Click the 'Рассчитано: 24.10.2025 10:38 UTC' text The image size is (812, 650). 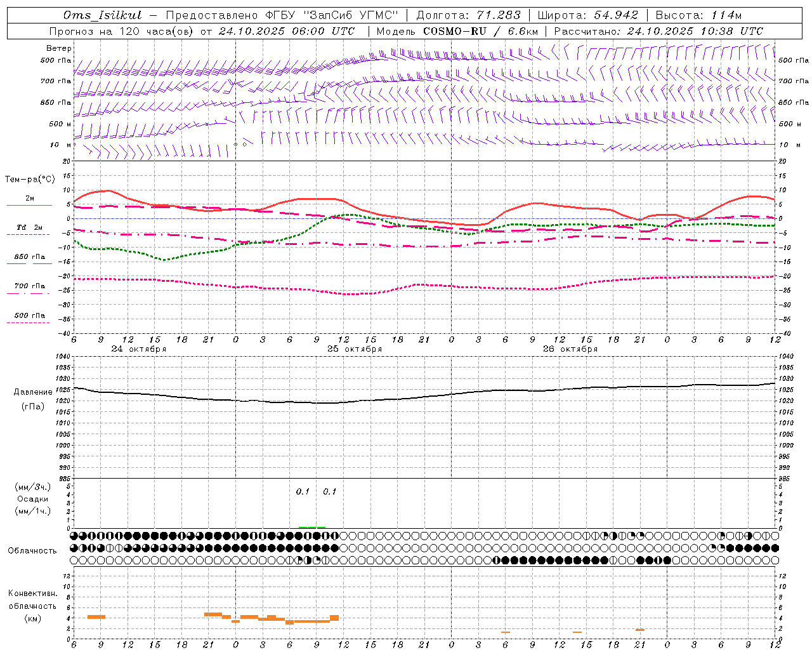point(658,31)
